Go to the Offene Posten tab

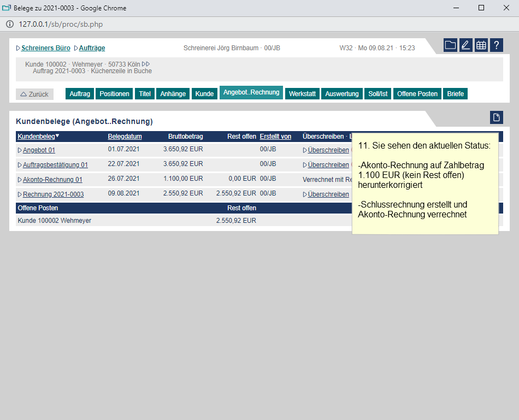click(x=417, y=94)
